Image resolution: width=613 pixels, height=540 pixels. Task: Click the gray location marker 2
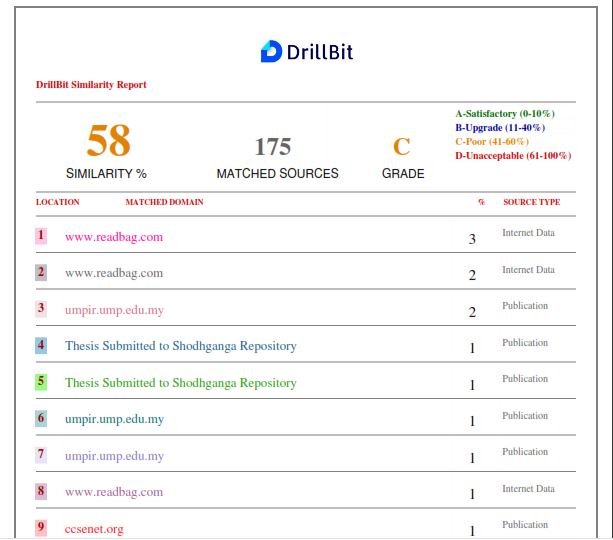[x=41, y=272]
